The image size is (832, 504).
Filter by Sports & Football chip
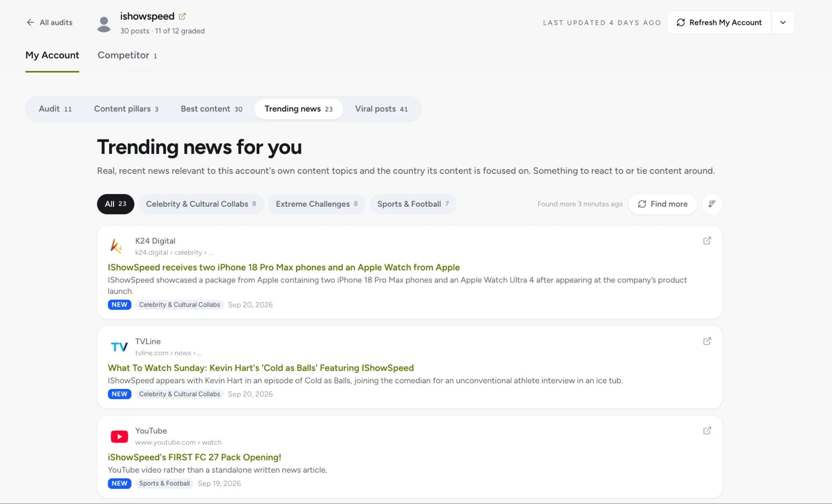[x=413, y=204]
